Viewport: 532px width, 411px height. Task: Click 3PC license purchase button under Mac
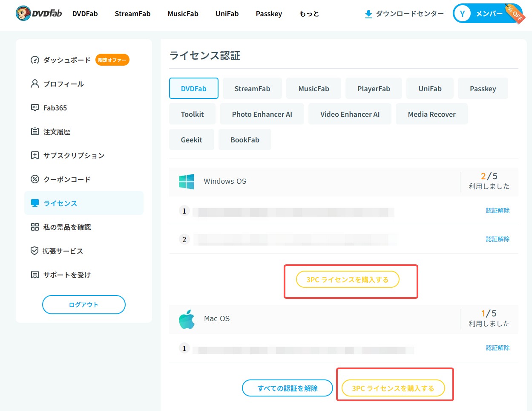pos(393,388)
